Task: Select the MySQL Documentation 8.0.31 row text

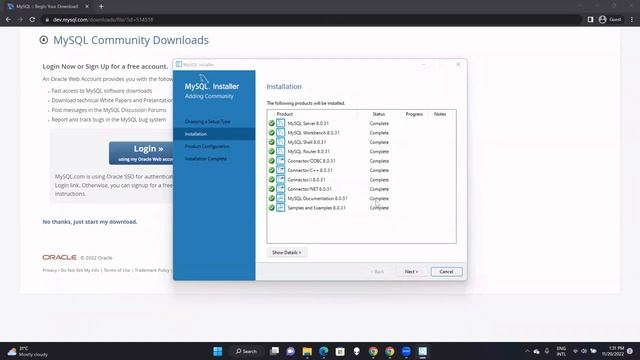Action: 318,198
